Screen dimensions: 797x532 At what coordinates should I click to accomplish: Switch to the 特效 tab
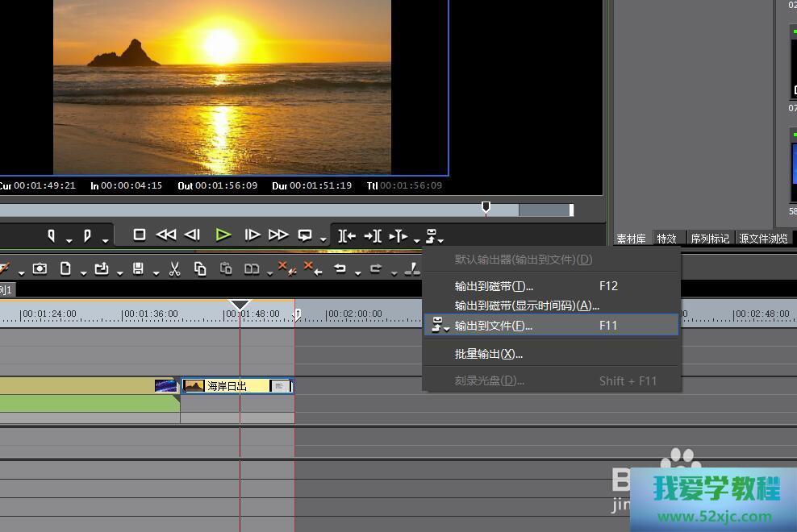666,239
